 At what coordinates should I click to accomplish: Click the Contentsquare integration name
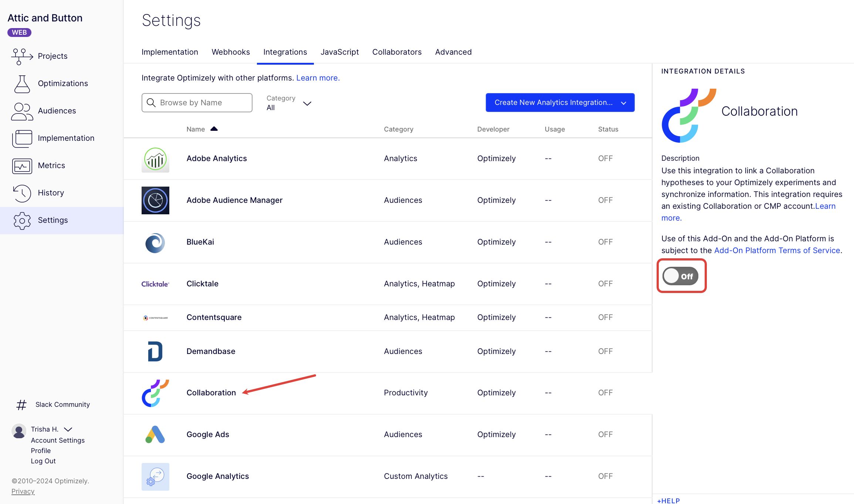point(214,317)
